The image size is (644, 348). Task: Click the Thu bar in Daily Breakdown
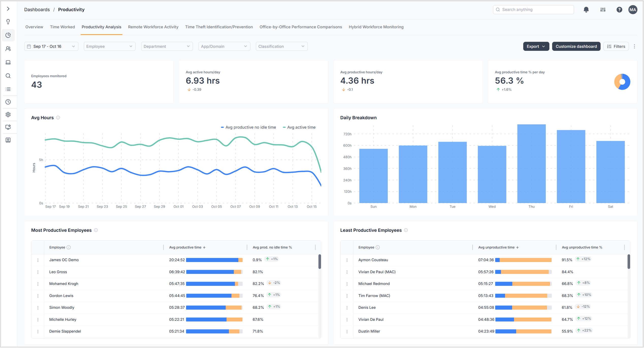click(532, 164)
